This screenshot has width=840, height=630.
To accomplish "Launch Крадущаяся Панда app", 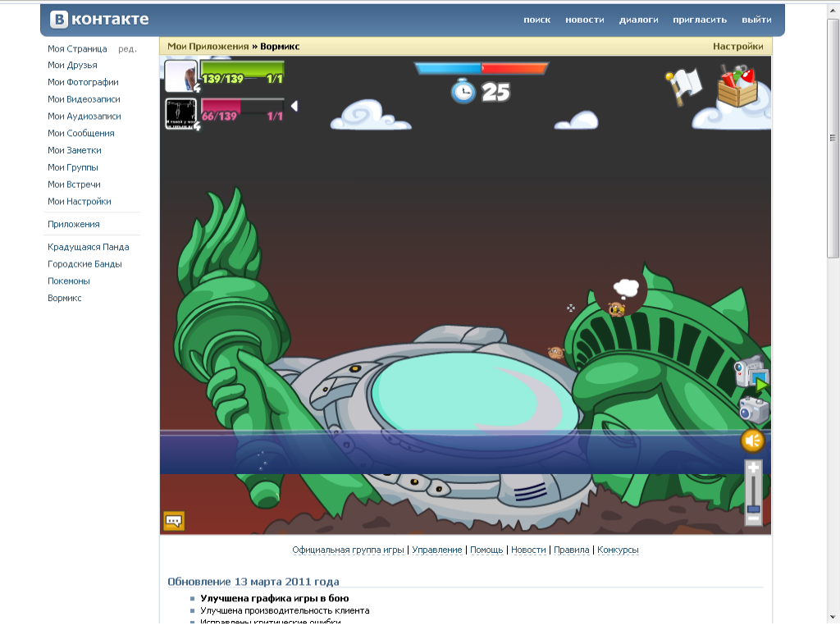I will pos(89,247).
